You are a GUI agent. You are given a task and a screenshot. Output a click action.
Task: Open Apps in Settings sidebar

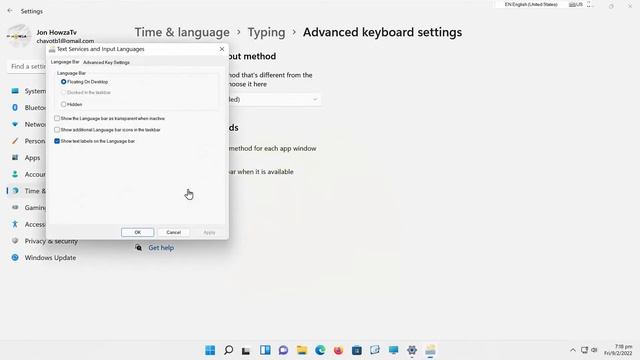coord(27,158)
